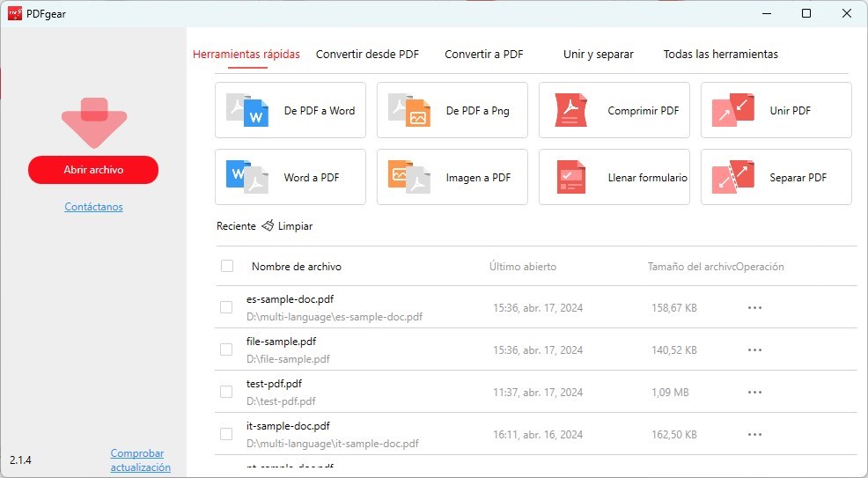Viewport: 868px width, 478px height.
Task: Maximize the PDFgear window
Action: [806, 13]
